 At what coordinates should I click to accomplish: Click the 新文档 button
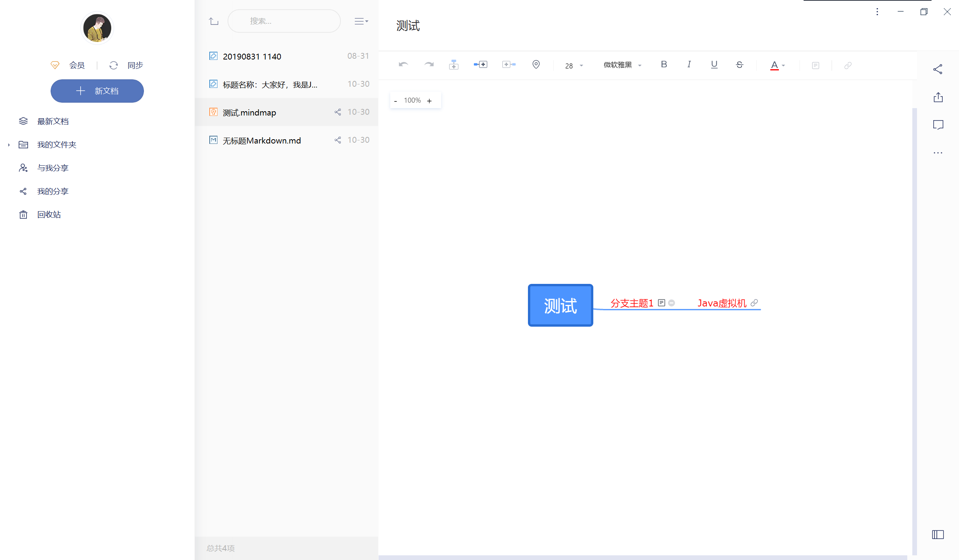click(97, 91)
